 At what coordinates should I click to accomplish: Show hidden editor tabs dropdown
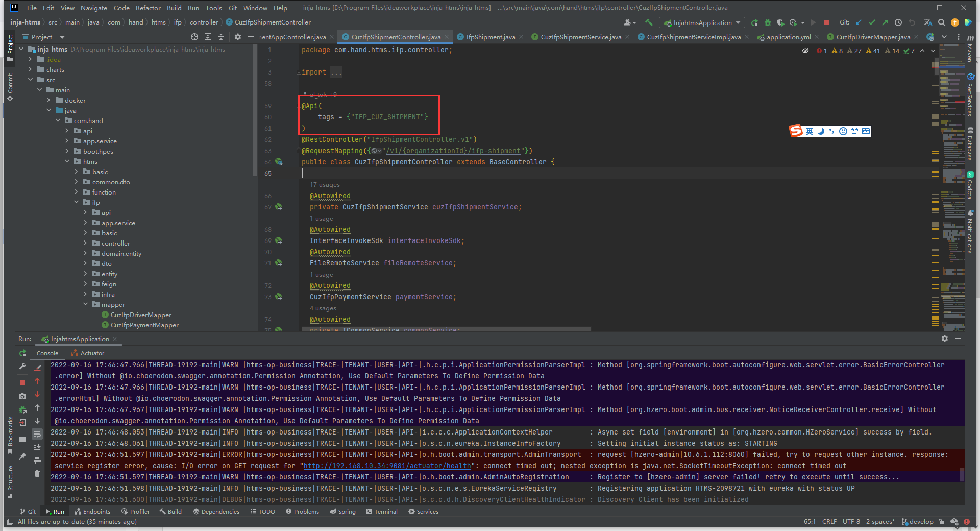(x=944, y=37)
